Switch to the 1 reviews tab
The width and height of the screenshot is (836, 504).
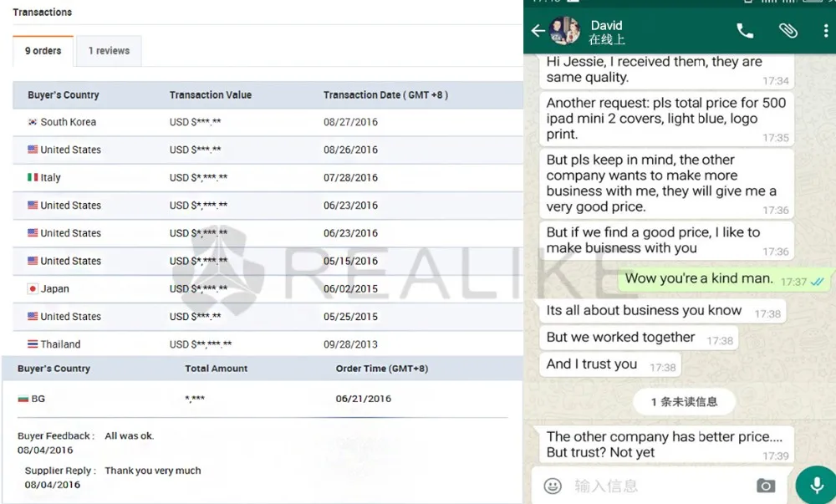(109, 51)
